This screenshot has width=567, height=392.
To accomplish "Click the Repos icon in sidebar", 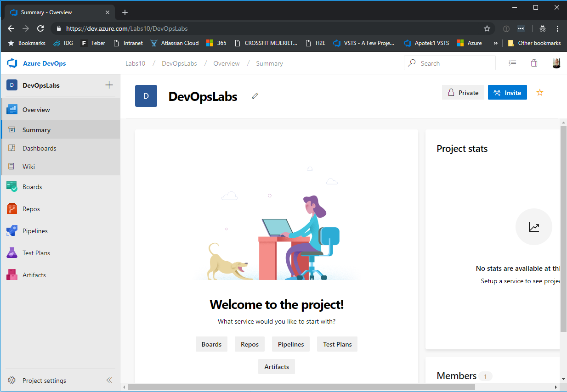I will point(12,209).
